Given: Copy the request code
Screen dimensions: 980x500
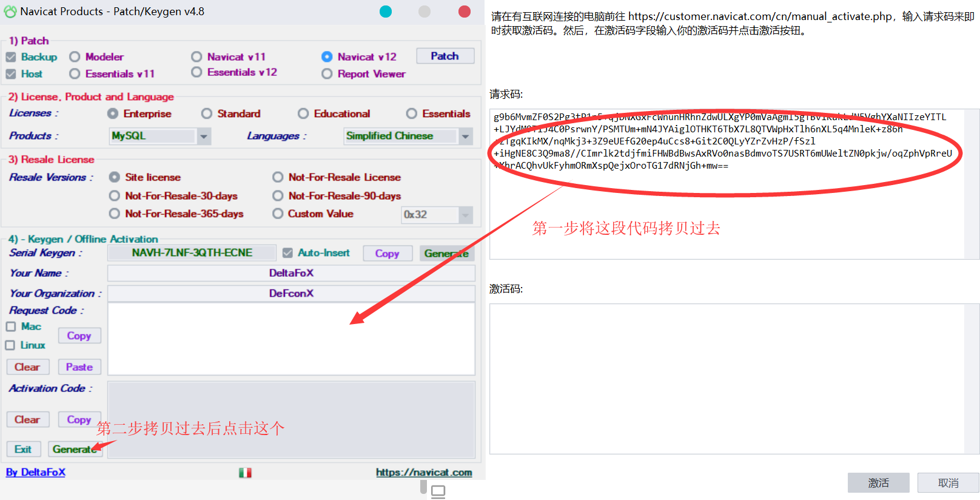Looking at the screenshot, I should [x=79, y=336].
